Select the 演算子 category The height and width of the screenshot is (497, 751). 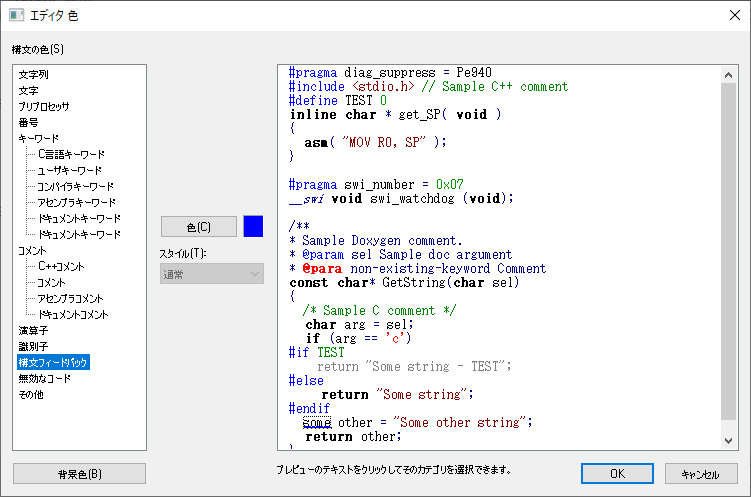click(x=33, y=330)
